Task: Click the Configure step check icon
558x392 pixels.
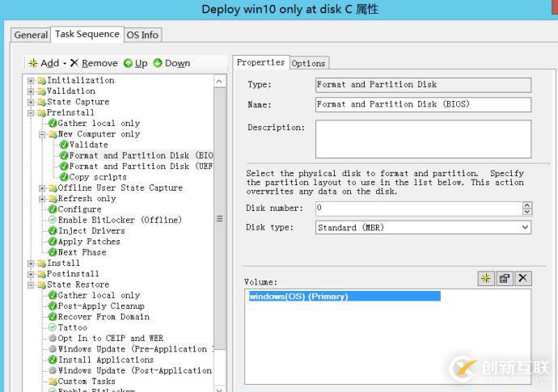Action: [53, 209]
